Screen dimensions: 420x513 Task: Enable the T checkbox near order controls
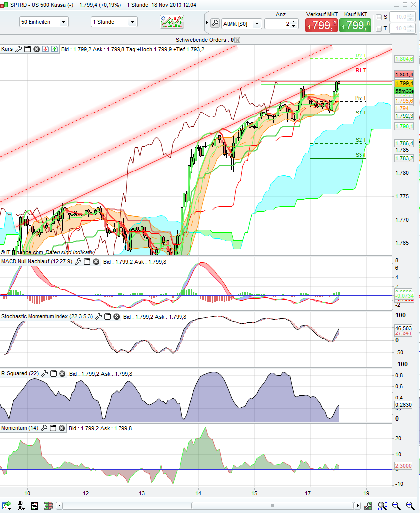[378, 28]
